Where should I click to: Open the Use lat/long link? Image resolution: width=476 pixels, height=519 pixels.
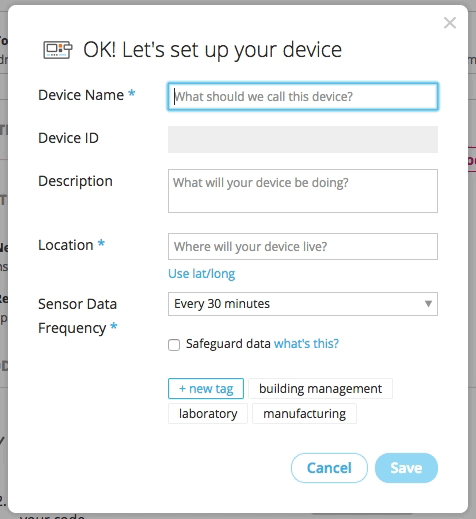[x=201, y=274]
